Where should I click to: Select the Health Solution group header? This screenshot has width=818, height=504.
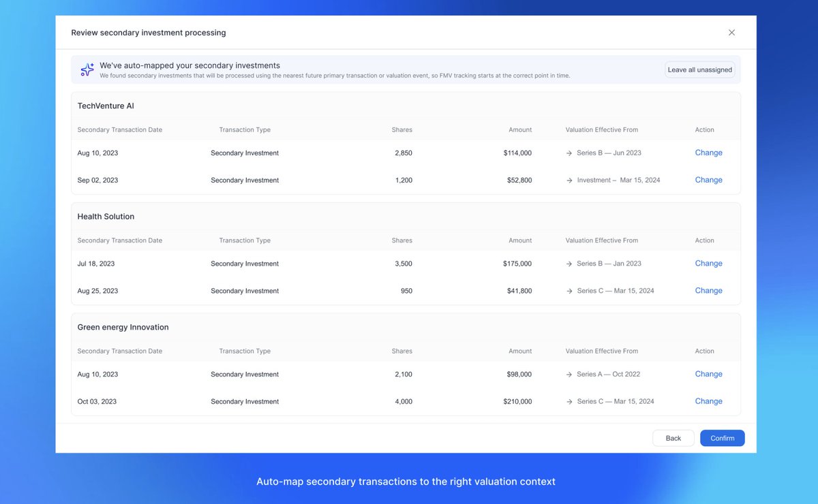[x=106, y=217]
